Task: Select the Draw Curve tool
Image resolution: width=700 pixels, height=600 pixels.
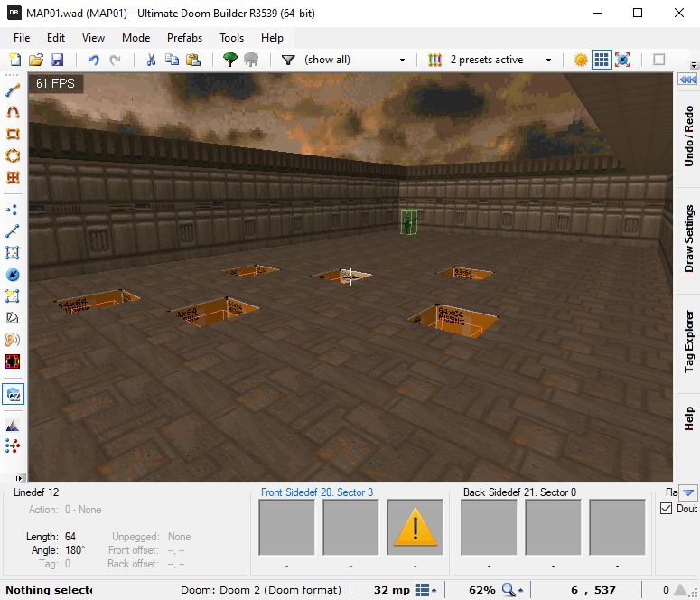Action: (x=13, y=112)
